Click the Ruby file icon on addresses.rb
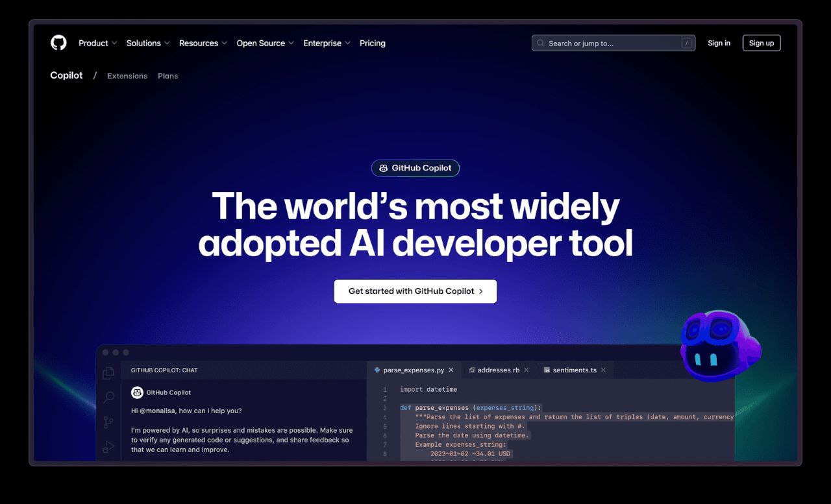The image size is (831, 504). click(471, 370)
